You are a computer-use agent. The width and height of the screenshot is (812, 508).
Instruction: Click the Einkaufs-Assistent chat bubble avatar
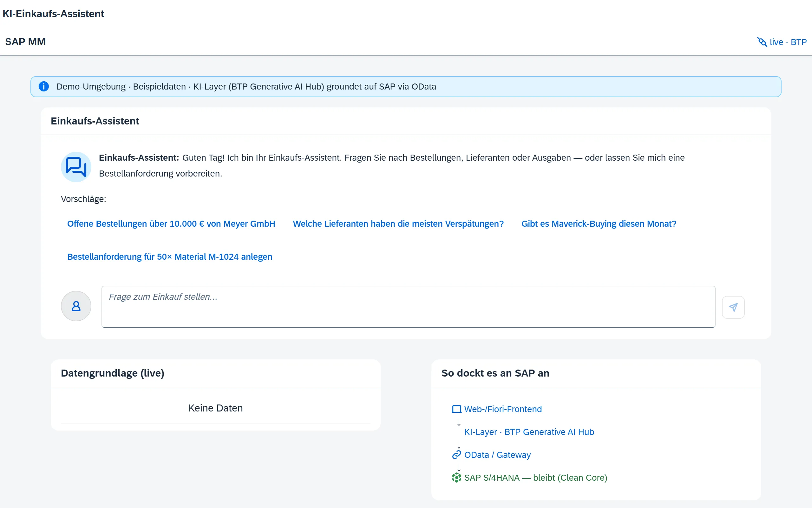pos(76,167)
